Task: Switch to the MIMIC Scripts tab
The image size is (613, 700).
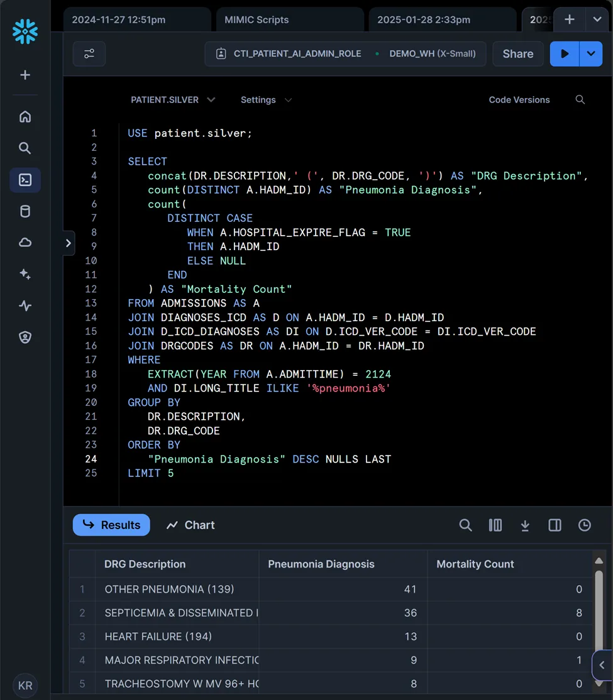Action: (x=290, y=19)
